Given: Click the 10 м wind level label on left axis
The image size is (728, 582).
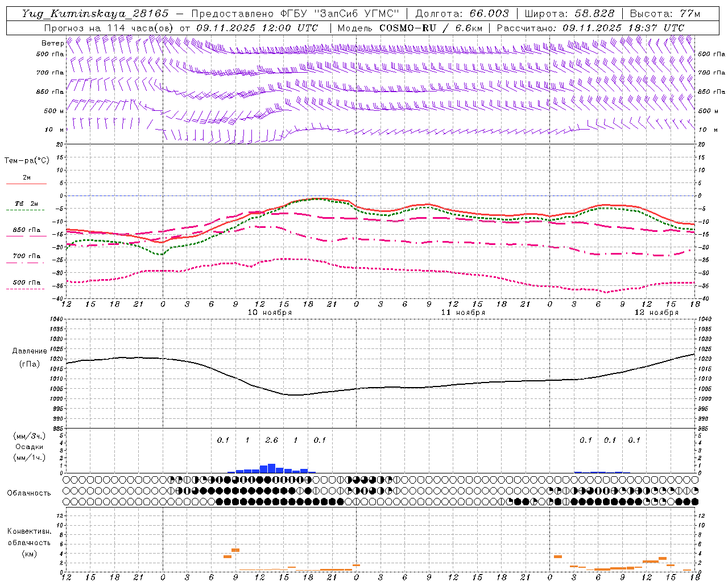Looking at the screenshot, I should point(55,130).
